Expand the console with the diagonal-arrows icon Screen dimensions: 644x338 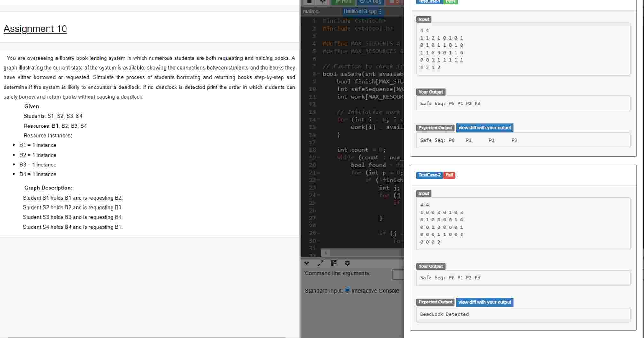coord(320,263)
